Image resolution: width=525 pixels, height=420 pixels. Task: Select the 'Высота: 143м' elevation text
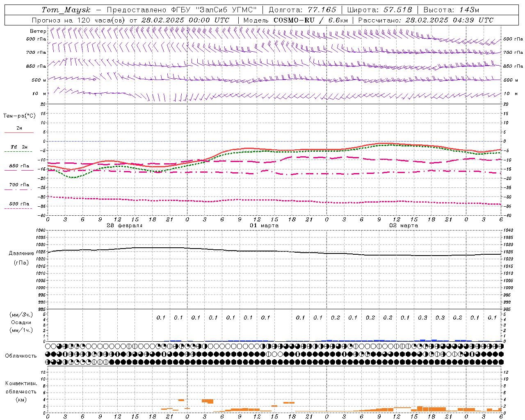[451, 10]
